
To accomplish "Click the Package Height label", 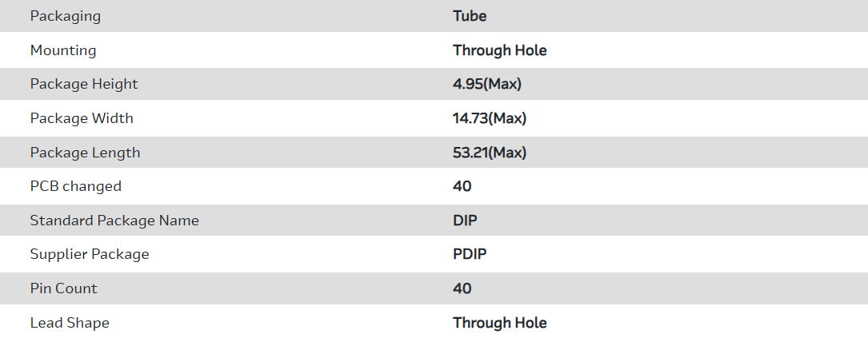I will coord(84,84).
